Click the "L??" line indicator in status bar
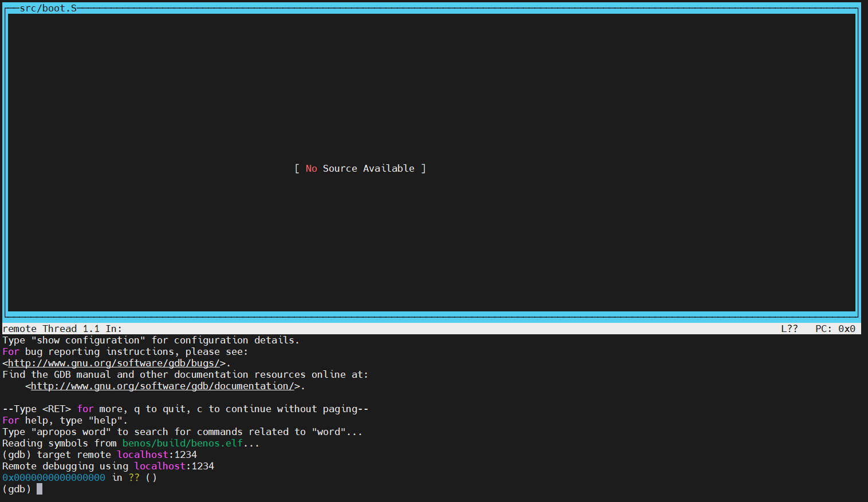868x502 pixels. pos(790,329)
